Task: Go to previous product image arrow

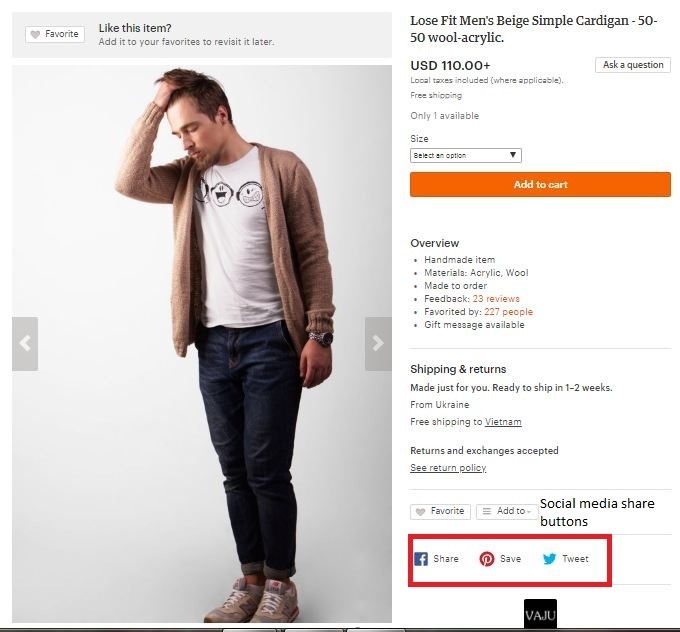Action: [25, 343]
